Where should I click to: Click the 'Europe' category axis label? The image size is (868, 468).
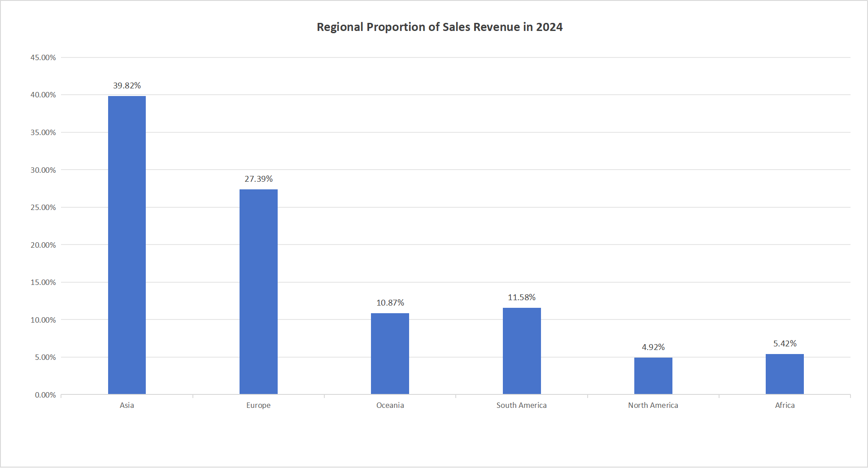point(258,405)
